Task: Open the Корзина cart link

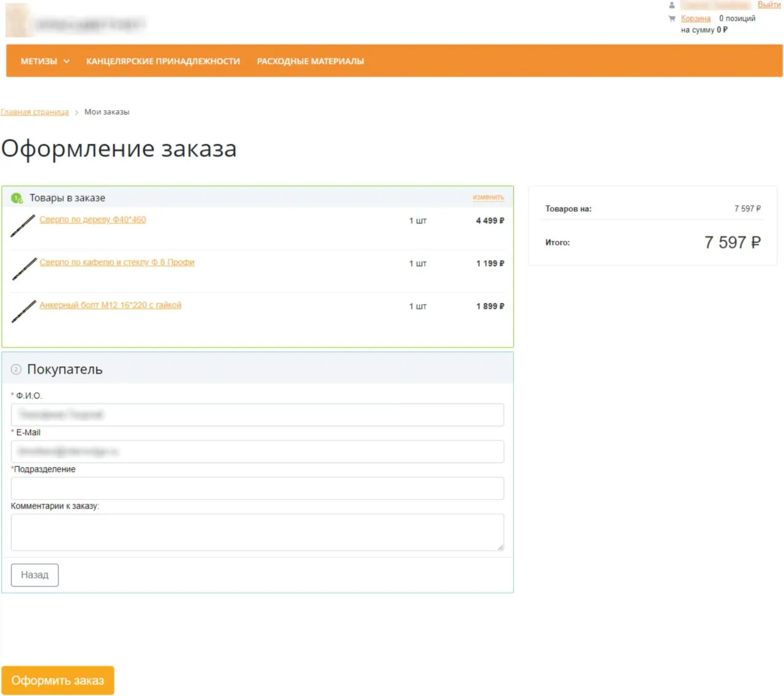Action: 695,18
